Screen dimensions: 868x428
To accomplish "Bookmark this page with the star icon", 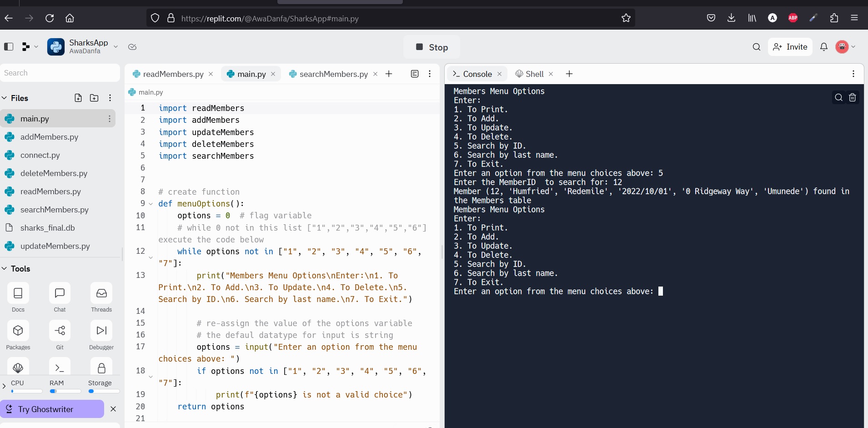I will point(626,18).
